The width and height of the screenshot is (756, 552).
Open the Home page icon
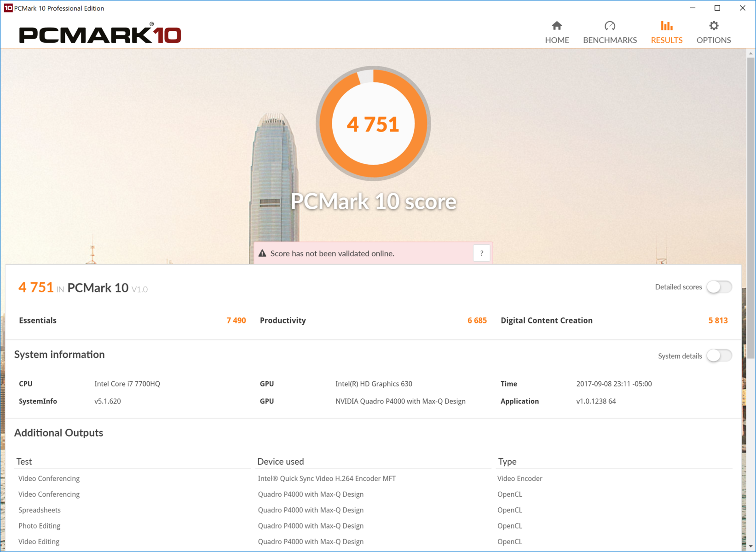click(557, 26)
